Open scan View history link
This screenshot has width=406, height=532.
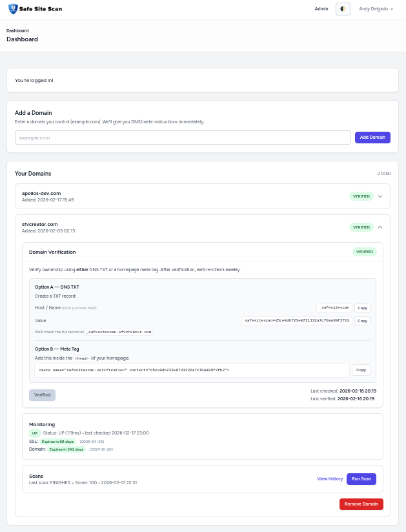coord(330,478)
